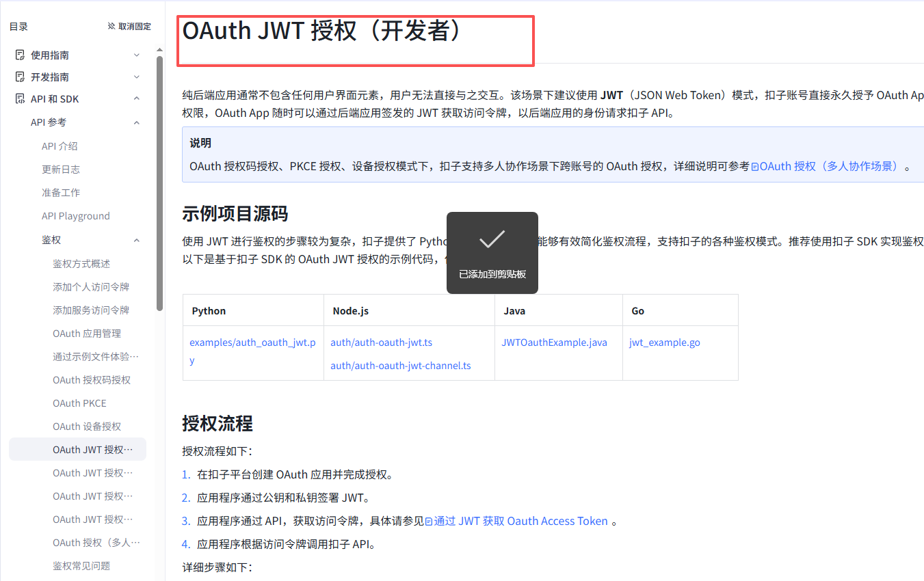The image size is (924, 581).
Task: Click the Node.js column header
Action: (351, 310)
